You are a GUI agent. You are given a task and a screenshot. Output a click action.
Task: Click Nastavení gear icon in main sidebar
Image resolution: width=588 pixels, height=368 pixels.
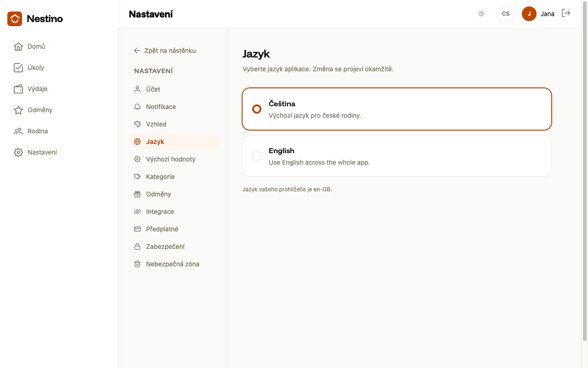18,152
